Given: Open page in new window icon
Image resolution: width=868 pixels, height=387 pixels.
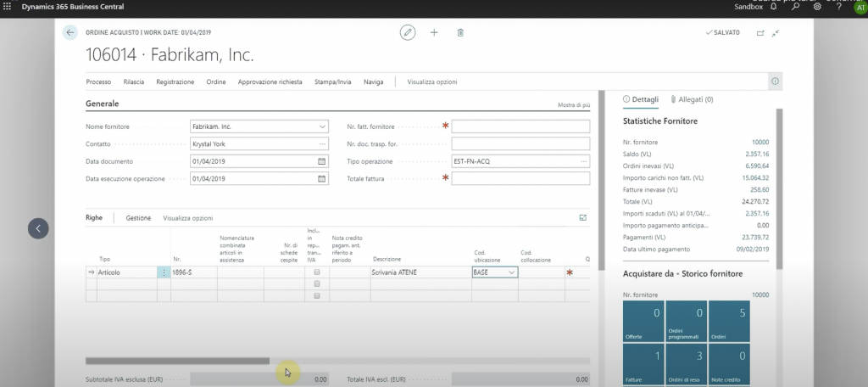Looking at the screenshot, I should point(760,33).
